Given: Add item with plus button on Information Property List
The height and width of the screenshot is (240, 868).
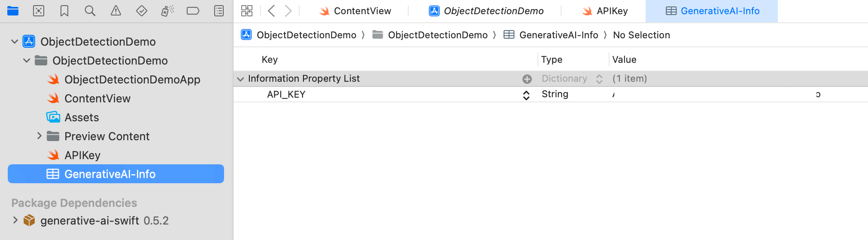Looking at the screenshot, I should 527,79.
